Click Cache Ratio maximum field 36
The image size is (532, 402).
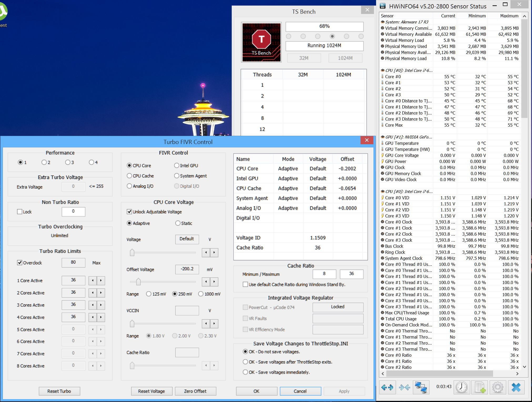[x=352, y=274]
